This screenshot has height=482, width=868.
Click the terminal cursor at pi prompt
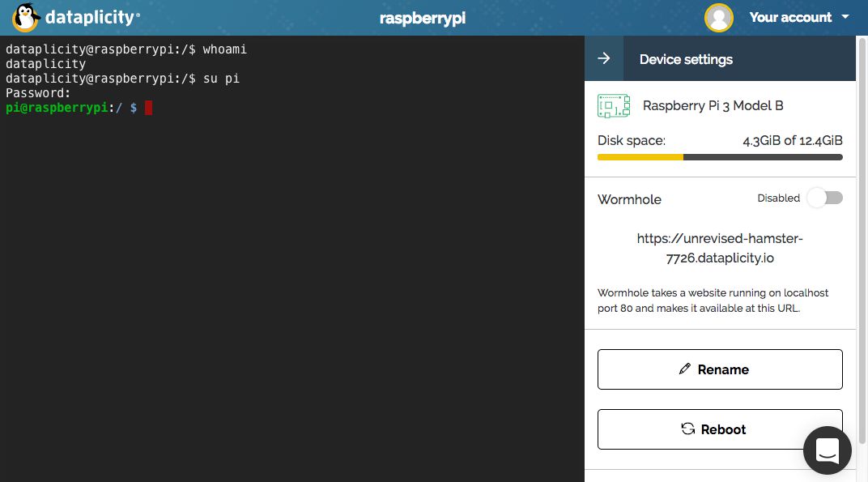pyautogui.click(x=148, y=108)
